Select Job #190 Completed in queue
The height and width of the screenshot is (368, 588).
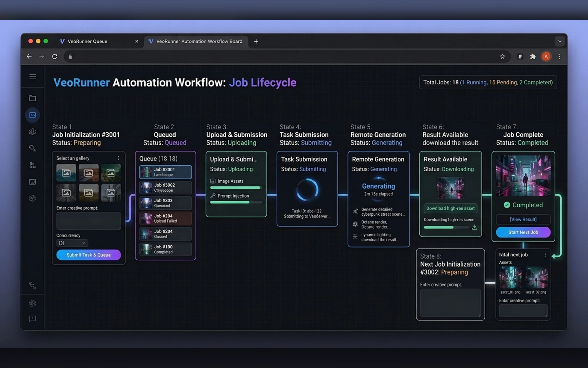pos(165,249)
